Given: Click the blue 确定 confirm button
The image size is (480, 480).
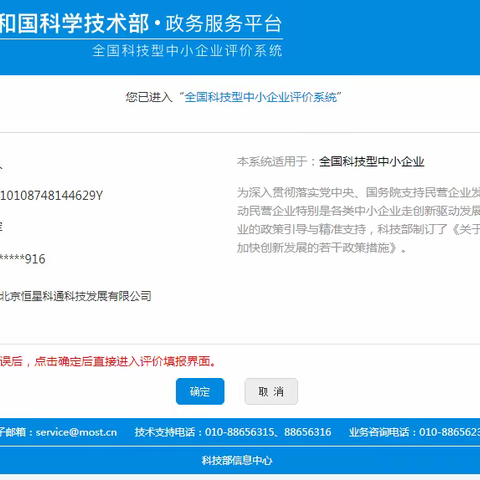Looking at the screenshot, I should tap(200, 391).
